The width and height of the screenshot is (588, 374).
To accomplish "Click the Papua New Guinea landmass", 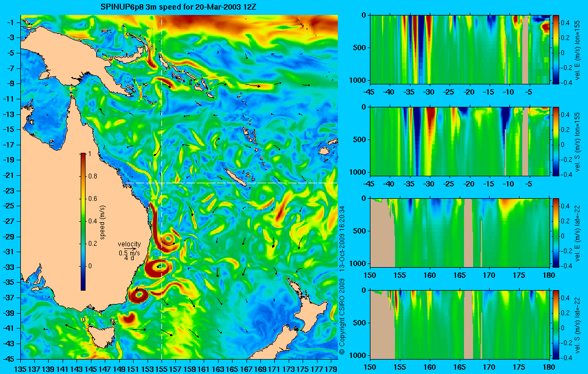I will click(x=75, y=64).
